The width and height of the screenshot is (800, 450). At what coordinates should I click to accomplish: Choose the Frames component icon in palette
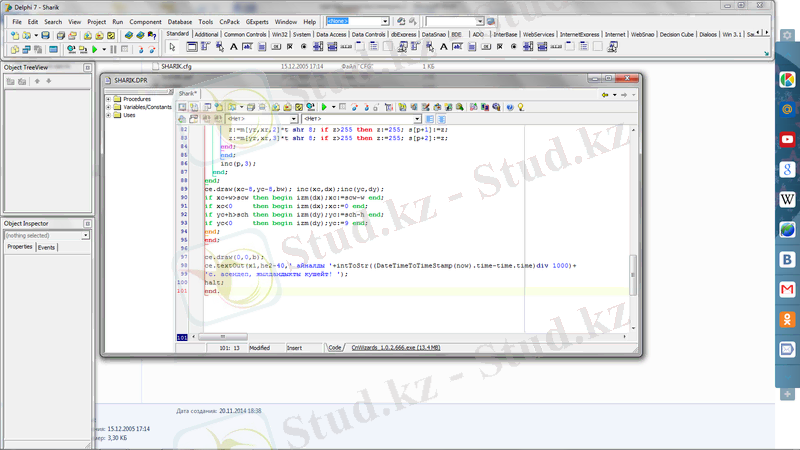pos(190,47)
